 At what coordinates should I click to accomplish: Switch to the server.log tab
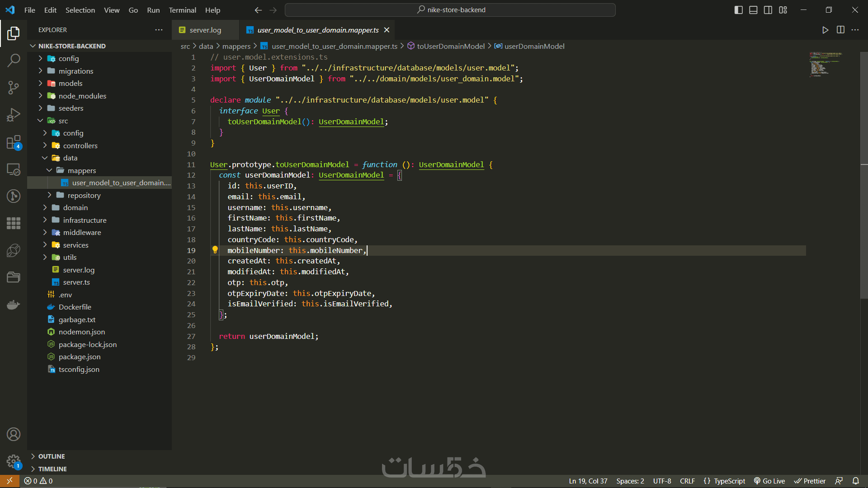[205, 30]
